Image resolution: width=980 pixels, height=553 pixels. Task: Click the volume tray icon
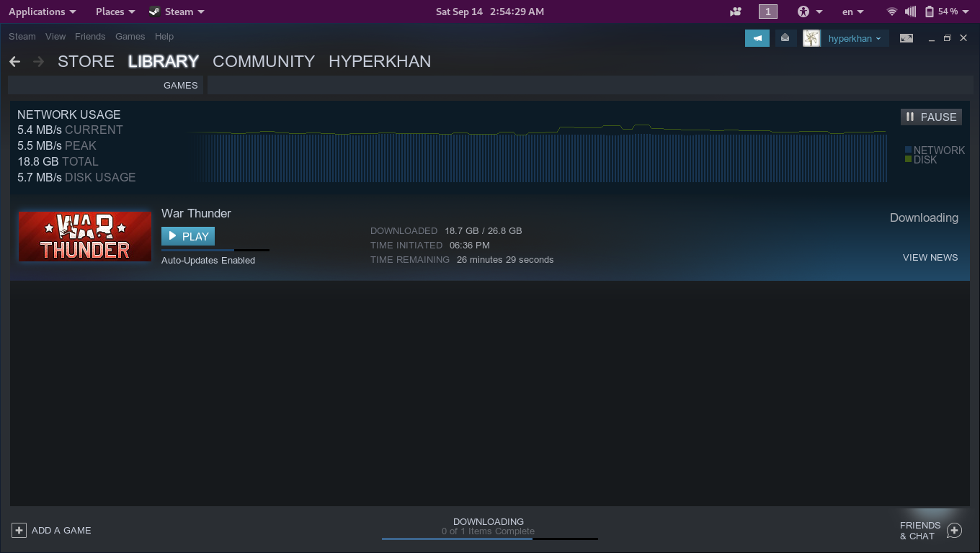pos(911,12)
